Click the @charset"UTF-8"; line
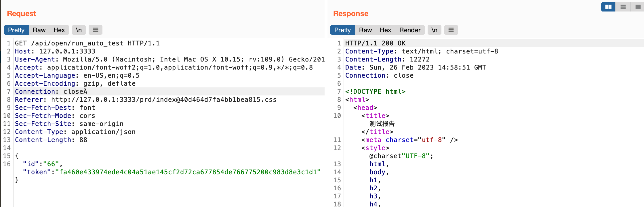The image size is (644, 207). [x=401, y=156]
